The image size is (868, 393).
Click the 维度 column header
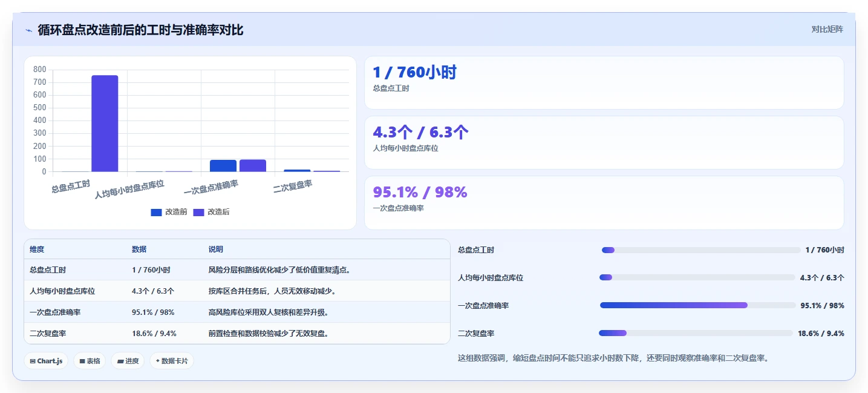point(37,249)
